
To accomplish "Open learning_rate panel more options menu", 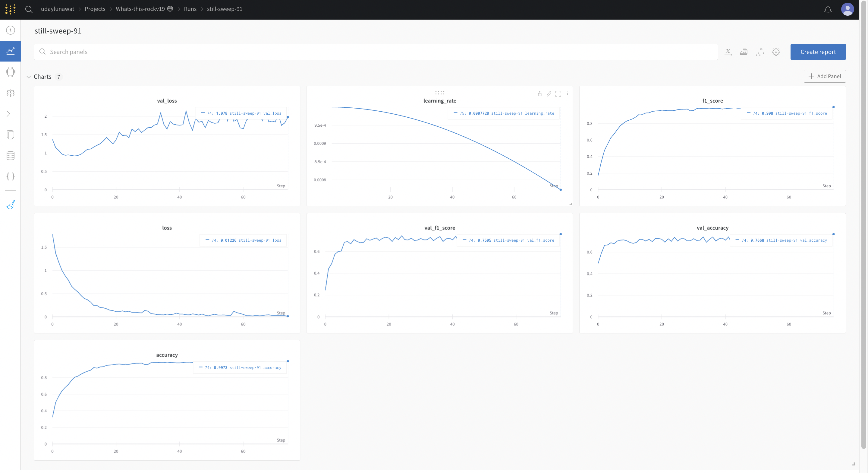I will (x=568, y=94).
